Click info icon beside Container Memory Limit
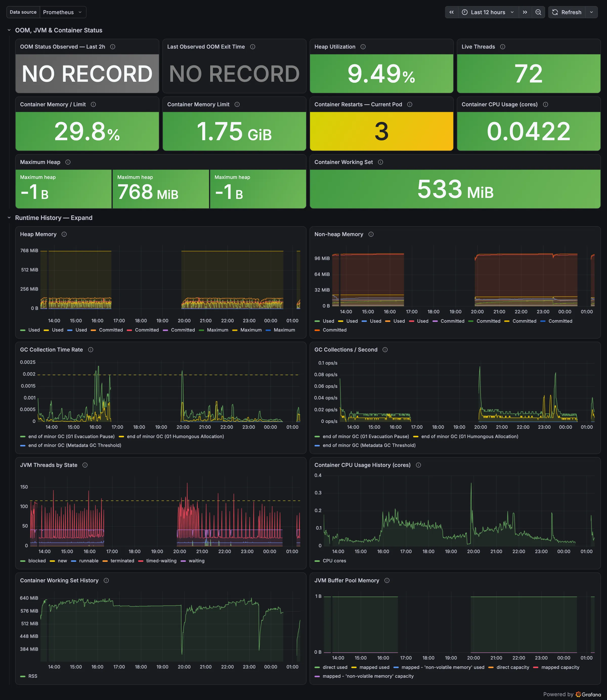The width and height of the screenshot is (607, 700). pyautogui.click(x=237, y=105)
